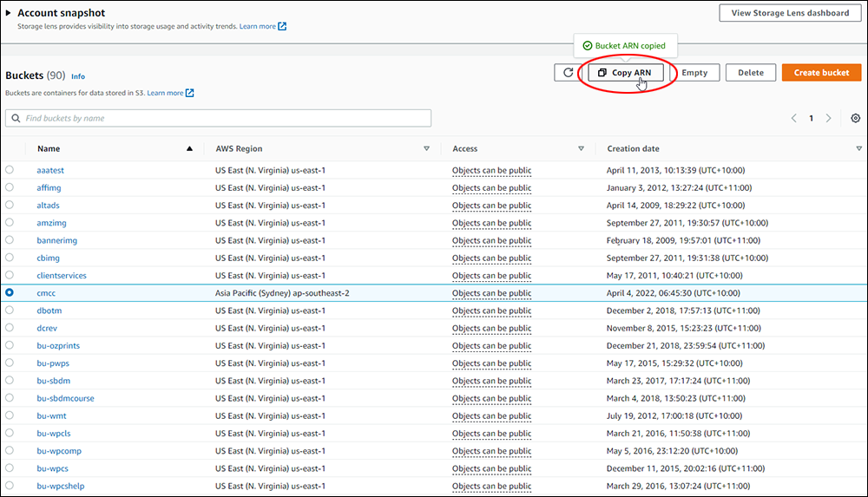Click the Creation date column header
The height and width of the screenshot is (497, 868).
point(634,148)
